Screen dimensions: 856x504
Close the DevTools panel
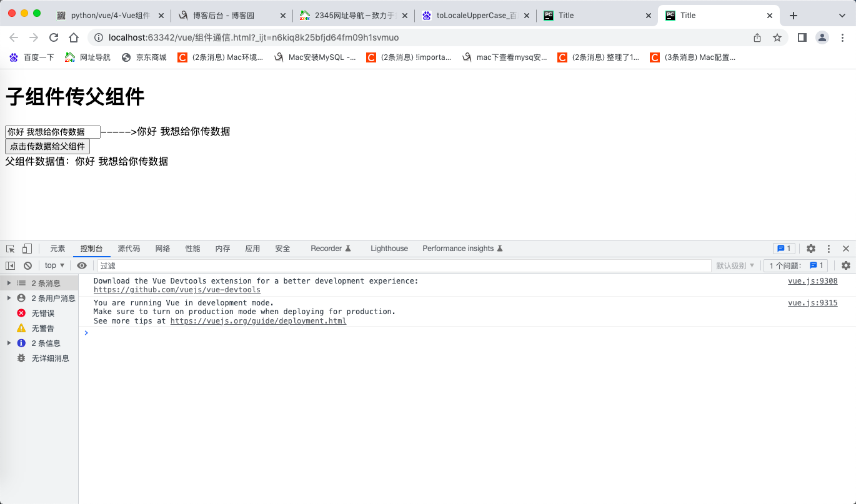[x=846, y=249]
